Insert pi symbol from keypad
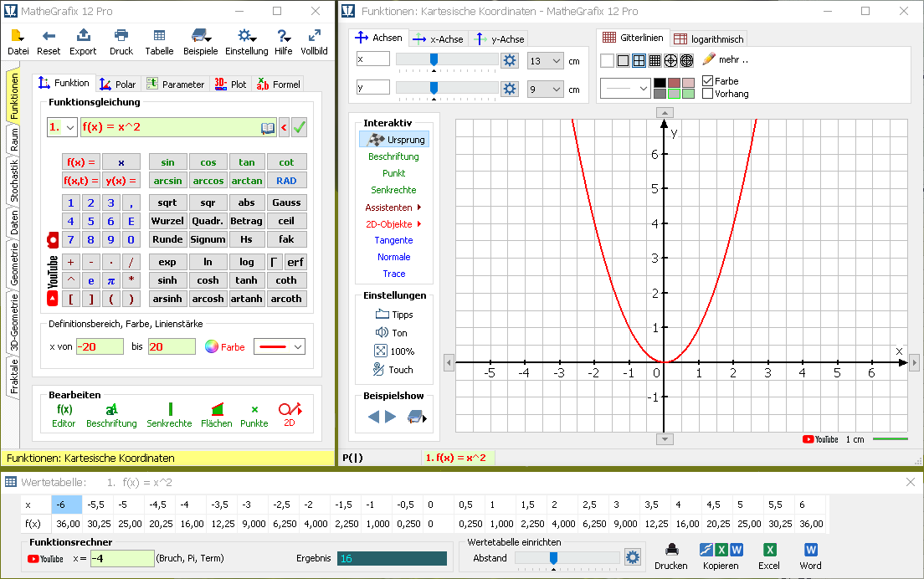 pos(110,280)
